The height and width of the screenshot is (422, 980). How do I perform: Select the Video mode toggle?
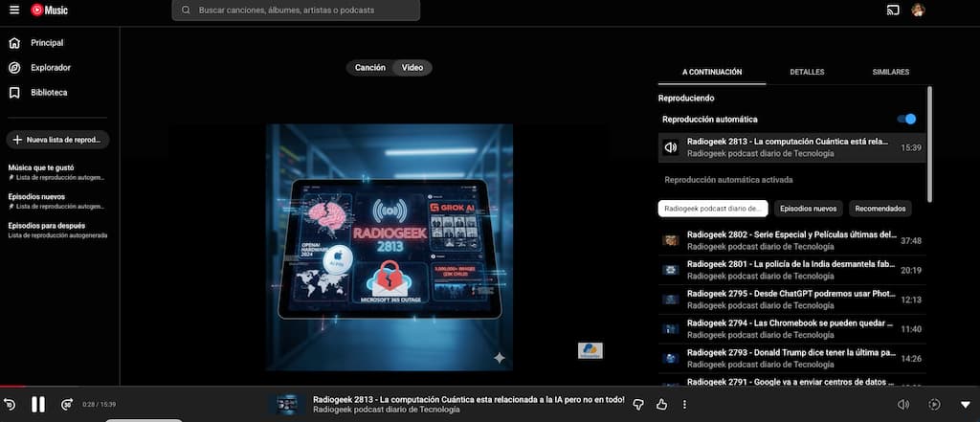[412, 68]
